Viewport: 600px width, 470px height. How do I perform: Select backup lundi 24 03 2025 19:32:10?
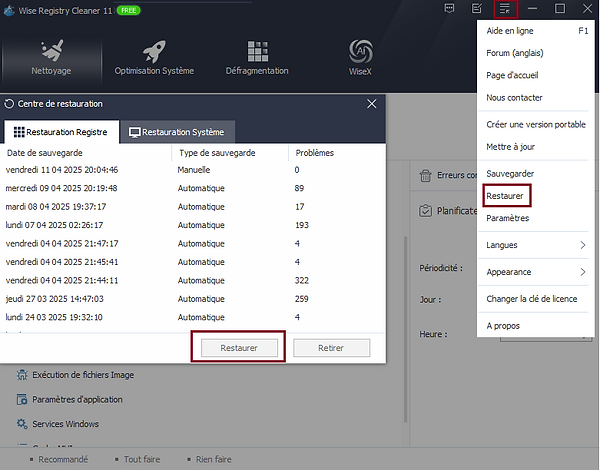[193, 317]
